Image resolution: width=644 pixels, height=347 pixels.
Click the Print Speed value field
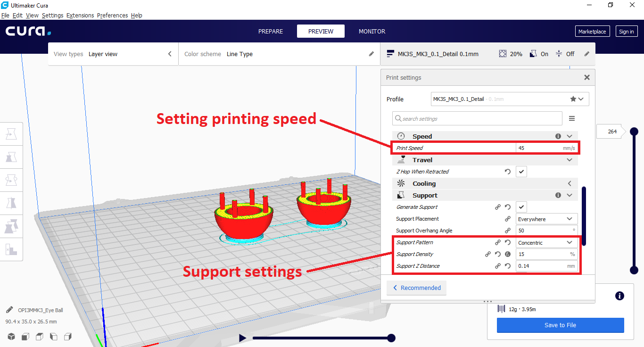point(547,148)
